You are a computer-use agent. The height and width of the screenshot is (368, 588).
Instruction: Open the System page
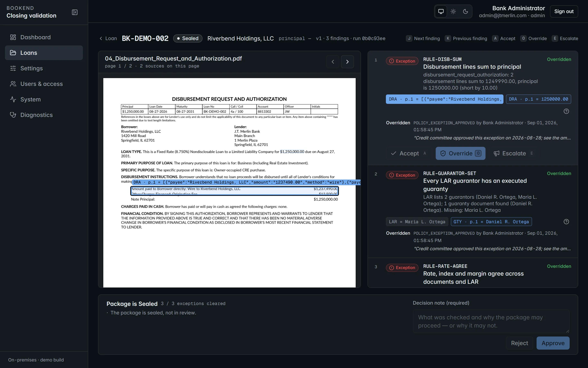[44, 99]
